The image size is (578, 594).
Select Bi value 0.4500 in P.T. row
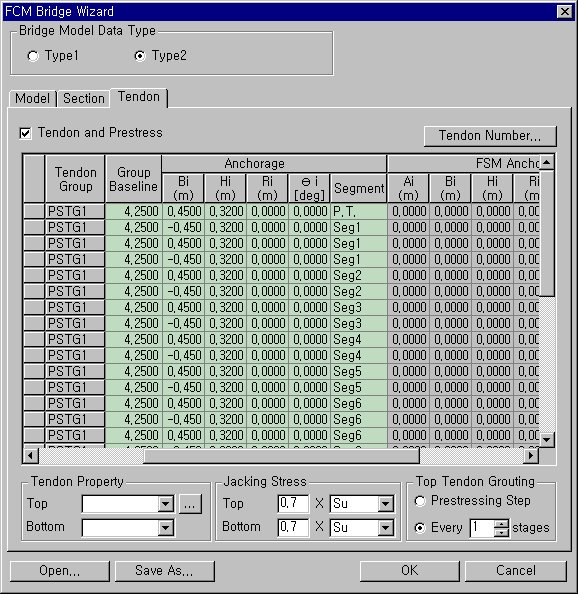pyautogui.click(x=183, y=211)
